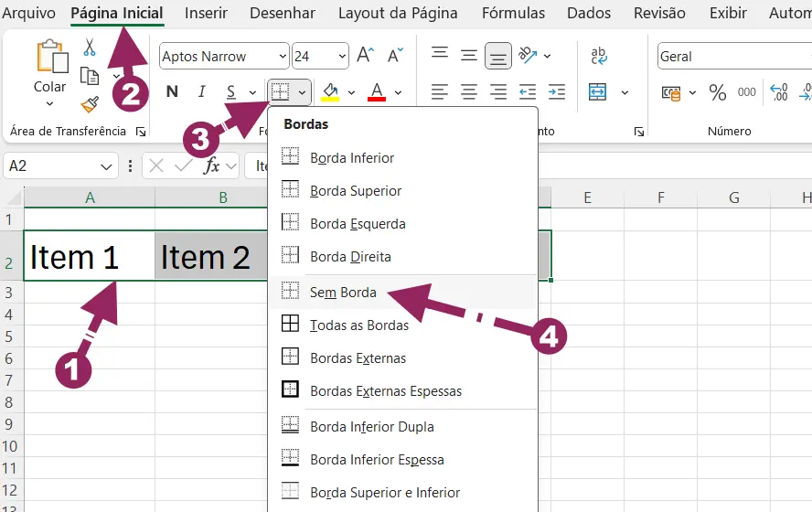Click the Copy icon
Image resolution: width=812 pixels, height=512 pixels.
90,76
